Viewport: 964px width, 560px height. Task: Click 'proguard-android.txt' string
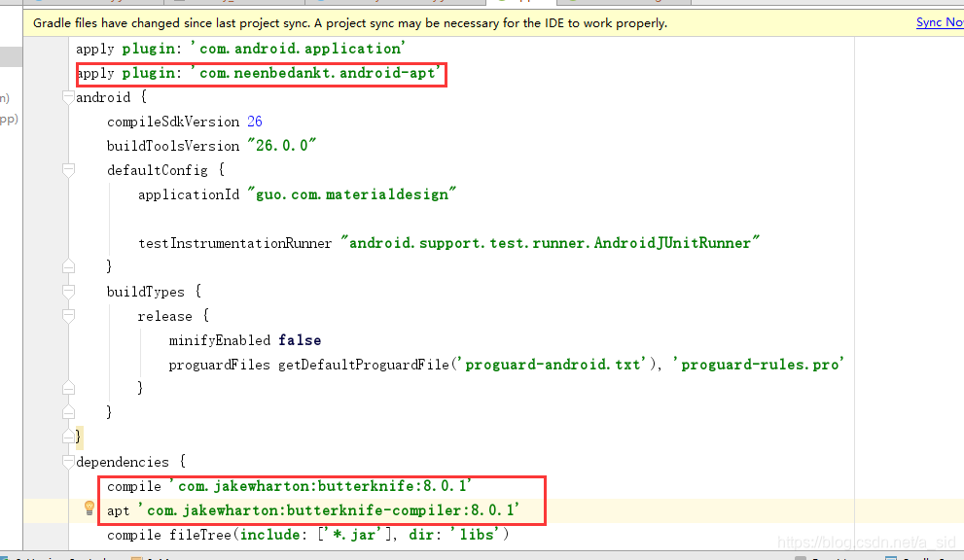pyautogui.click(x=552, y=365)
